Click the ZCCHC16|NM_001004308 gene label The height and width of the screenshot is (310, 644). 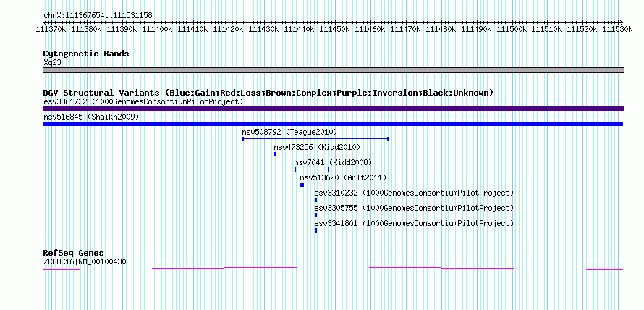(x=87, y=261)
